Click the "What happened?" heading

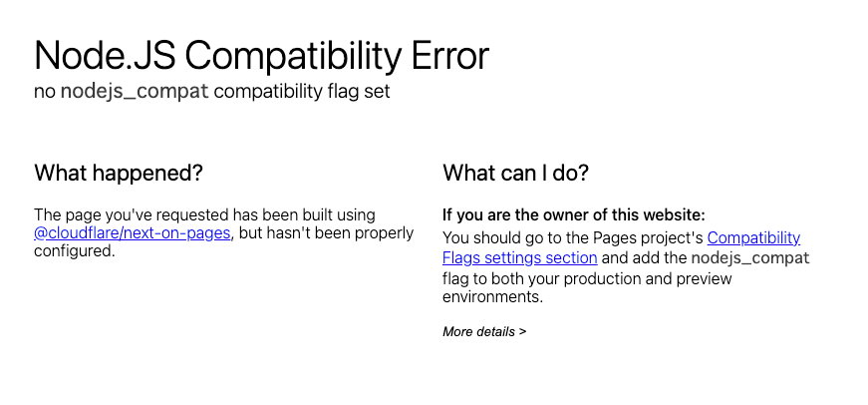click(x=119, y=173)
